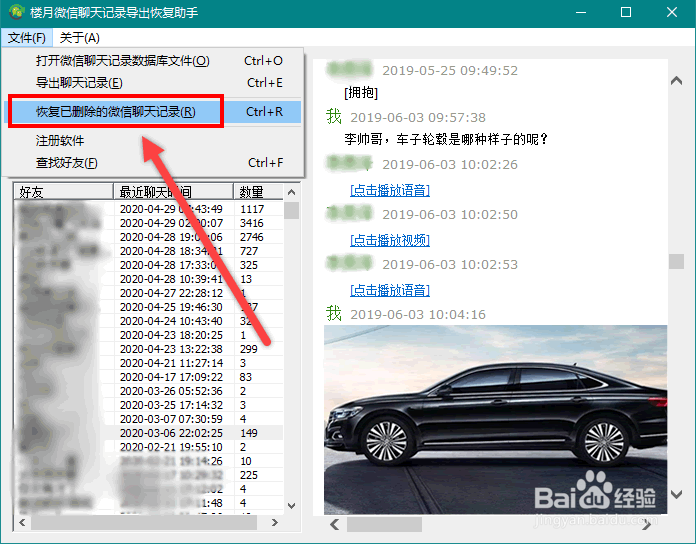The width and height of the screenshot is (696, 544).
Task: Select 导出聊天记录(E) from menu
Action: coord(153,83)
